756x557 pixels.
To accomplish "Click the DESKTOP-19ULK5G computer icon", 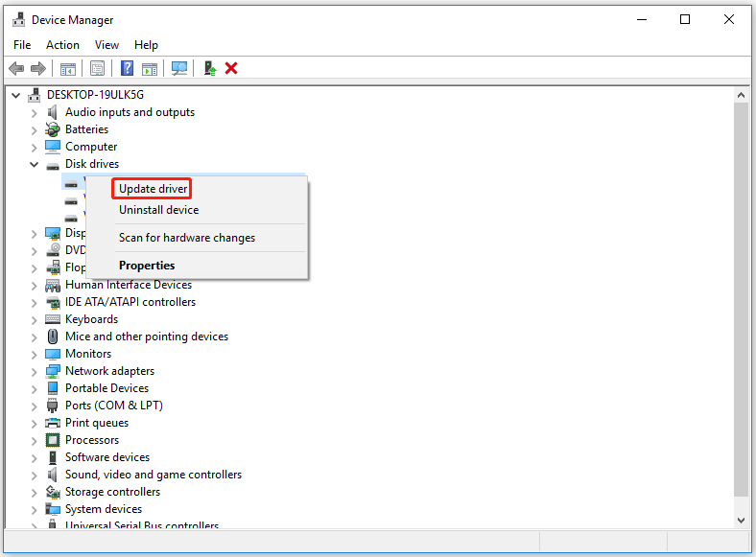I will click(34, 95).
